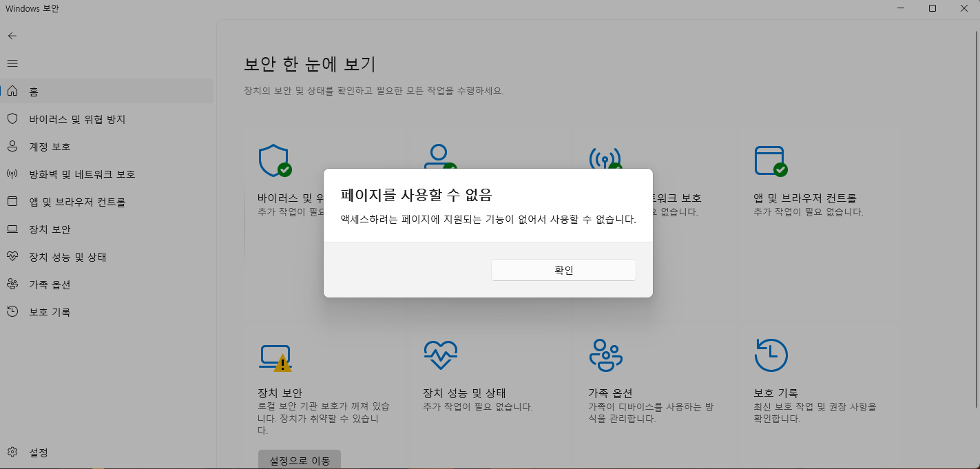Open 가족 옵션 in sidebar
980x469 pixels.
tap(108, 284)
